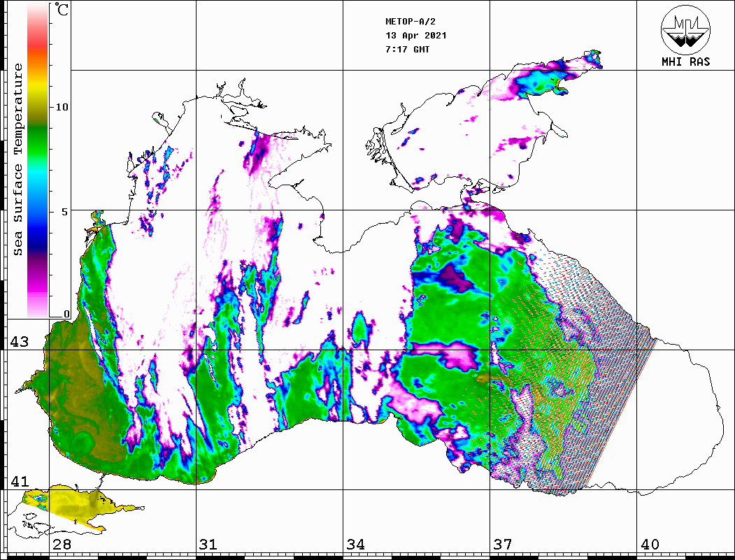Click the 'MHI RAS' label under logo
The image size is (735, 560).
tap(686, 62)
